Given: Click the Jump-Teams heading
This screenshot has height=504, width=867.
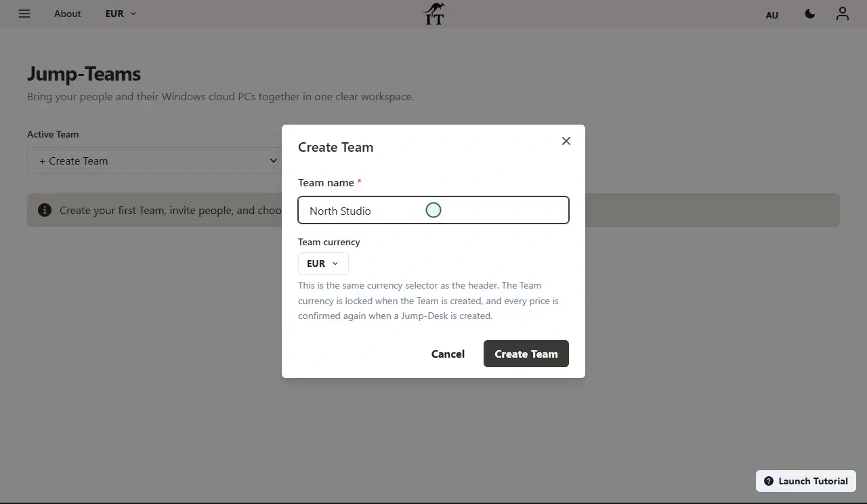Looking at the screenshot, I should coord(84,74).
